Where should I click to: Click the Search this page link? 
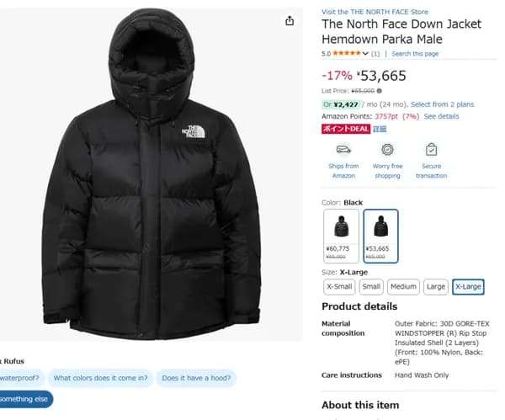click(x=415, y=54)
